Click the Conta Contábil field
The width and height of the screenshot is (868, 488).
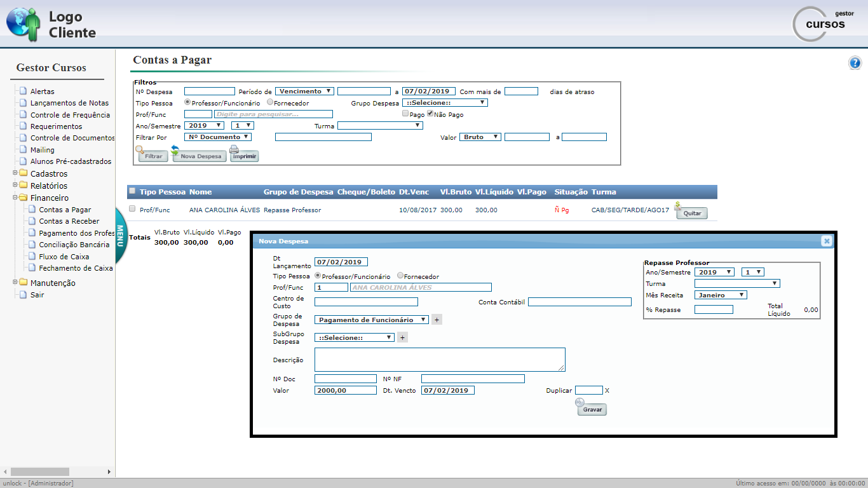580,302
